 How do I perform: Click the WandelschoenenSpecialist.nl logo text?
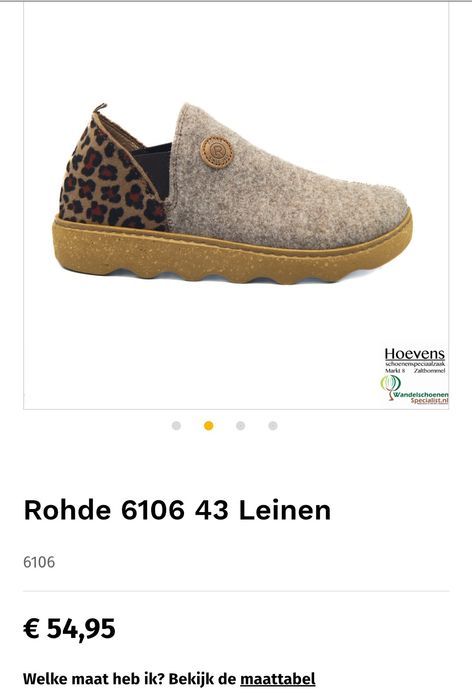click(421, 398)
